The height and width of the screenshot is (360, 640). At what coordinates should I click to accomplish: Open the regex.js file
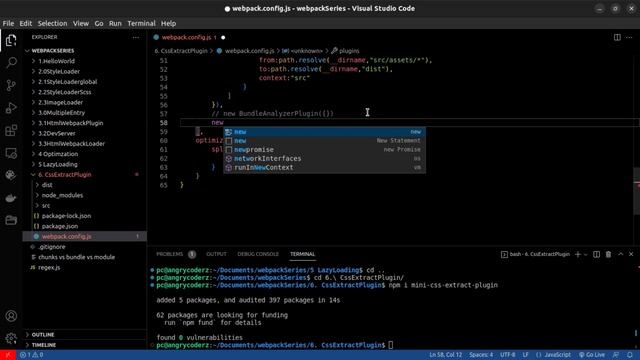49,267
